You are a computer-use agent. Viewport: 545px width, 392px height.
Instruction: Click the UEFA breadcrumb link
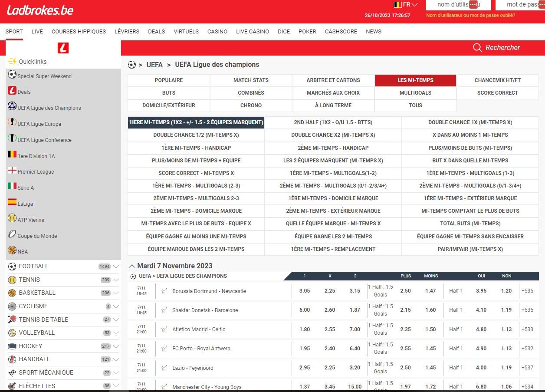click(x=154, y=65)
